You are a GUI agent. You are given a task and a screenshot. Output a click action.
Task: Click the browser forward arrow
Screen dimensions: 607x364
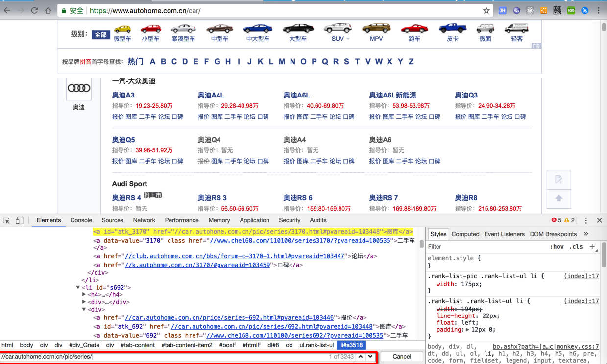[x=21, y=10]
